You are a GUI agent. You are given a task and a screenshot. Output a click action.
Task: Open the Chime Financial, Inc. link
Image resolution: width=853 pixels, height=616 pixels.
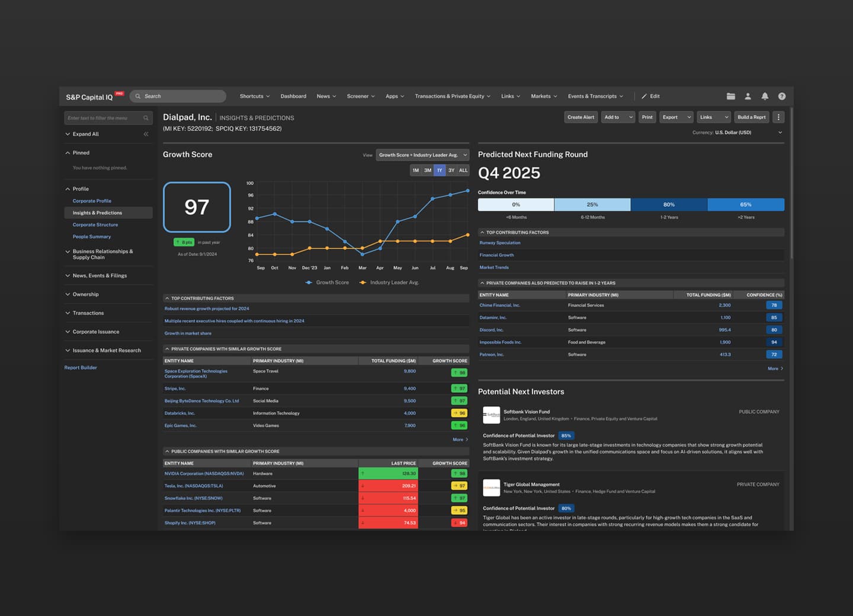point(499,305)
